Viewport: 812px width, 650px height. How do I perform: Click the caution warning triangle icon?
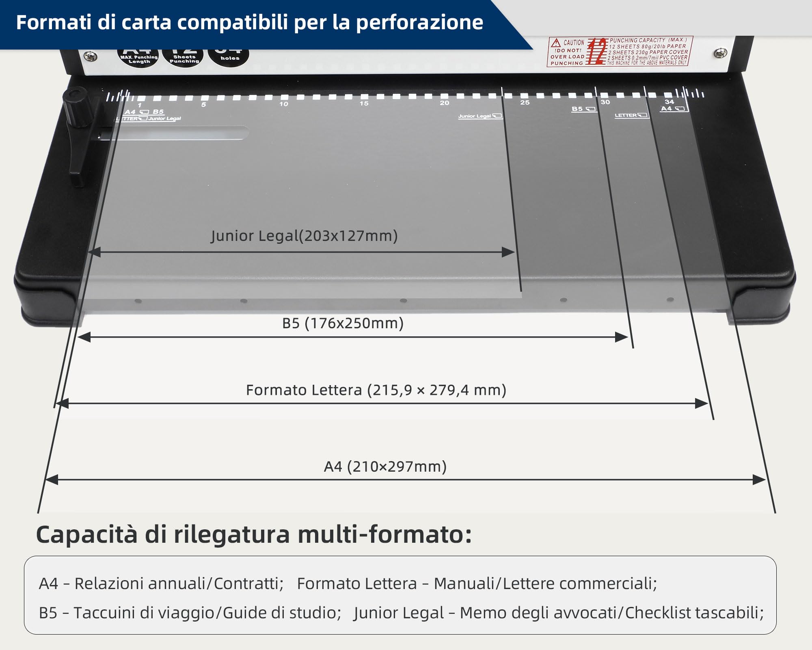click(x=556, y=43)
